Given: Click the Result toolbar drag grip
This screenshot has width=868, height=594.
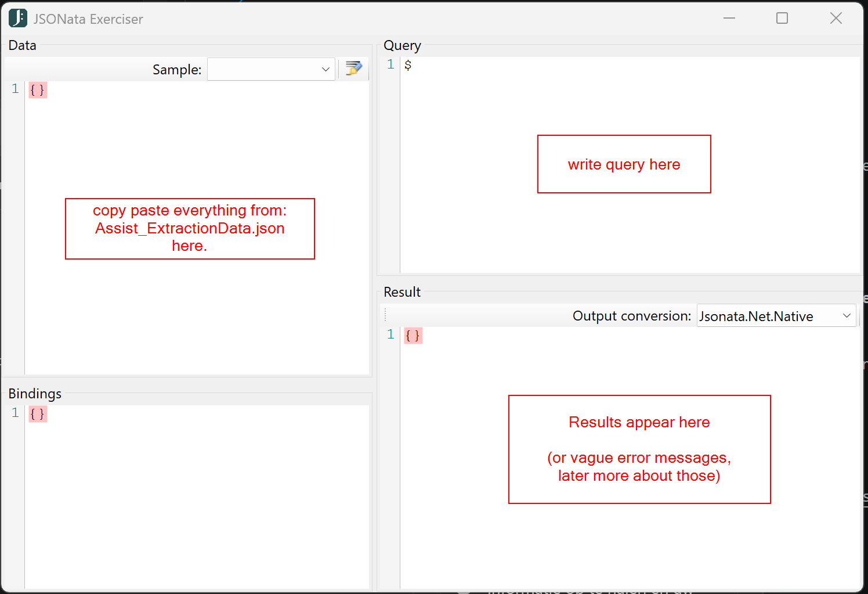Looking at the screenshot, I should tap(385, 315).
